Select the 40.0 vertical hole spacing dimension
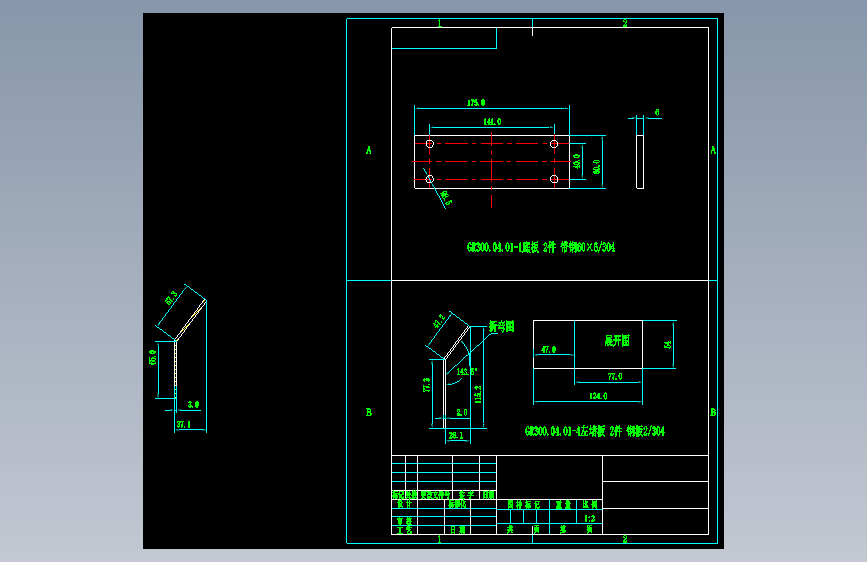 (577, 162)
